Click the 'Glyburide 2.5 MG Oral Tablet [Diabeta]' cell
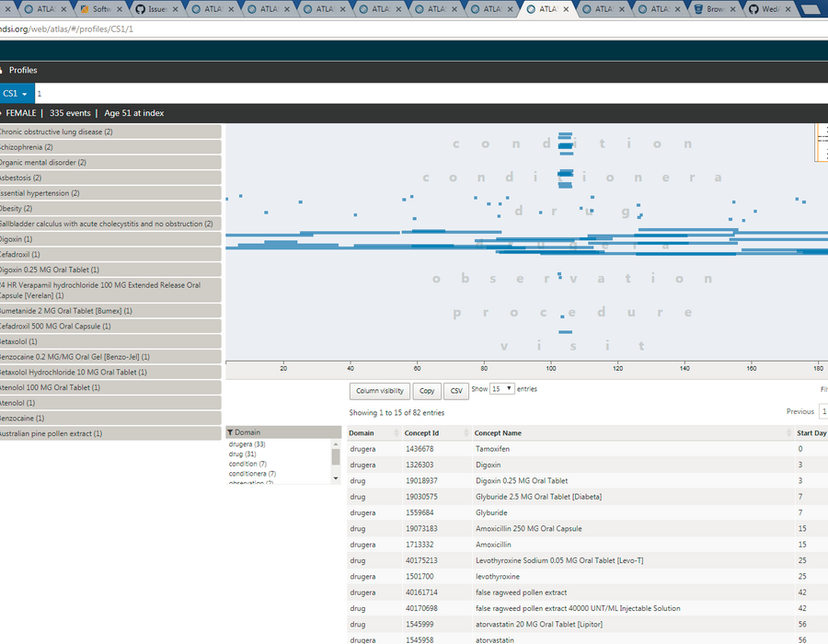Viewport: 828px width, 644px height. (538, 497)
